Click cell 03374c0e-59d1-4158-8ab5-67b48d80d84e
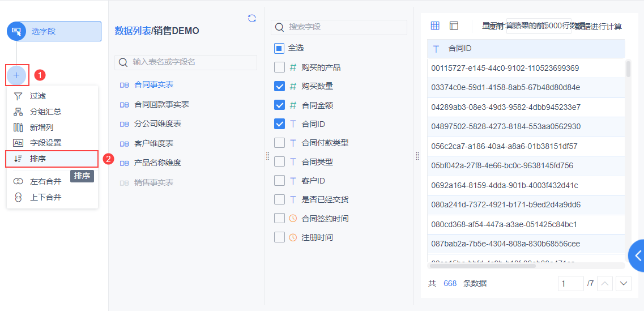 [526, 87]
